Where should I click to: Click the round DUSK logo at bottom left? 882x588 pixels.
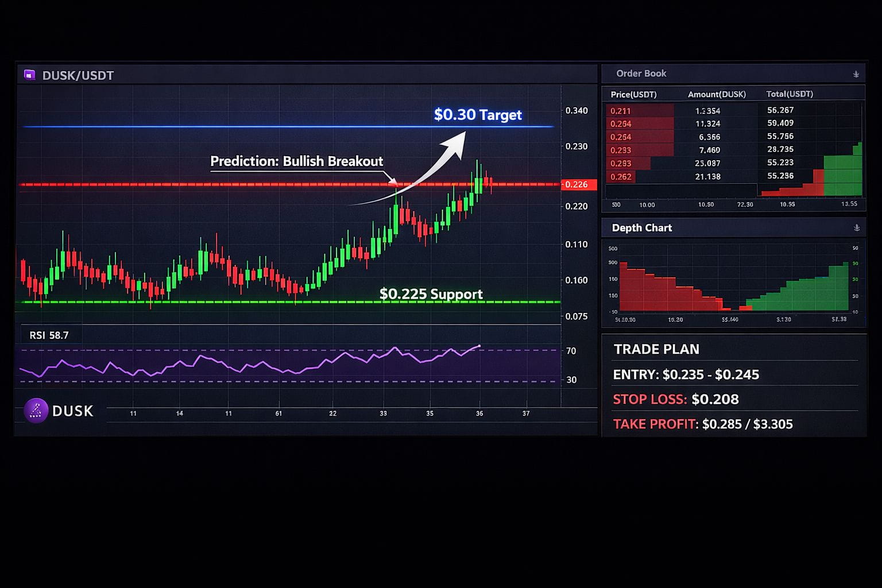(36, 411)
